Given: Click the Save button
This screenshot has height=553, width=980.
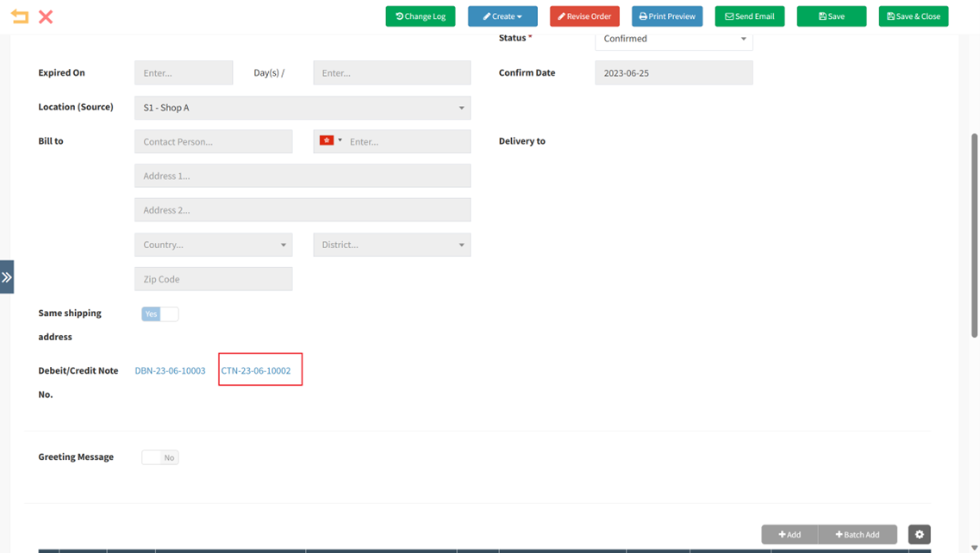Looking at the screenshot, I should click(831, 16).
